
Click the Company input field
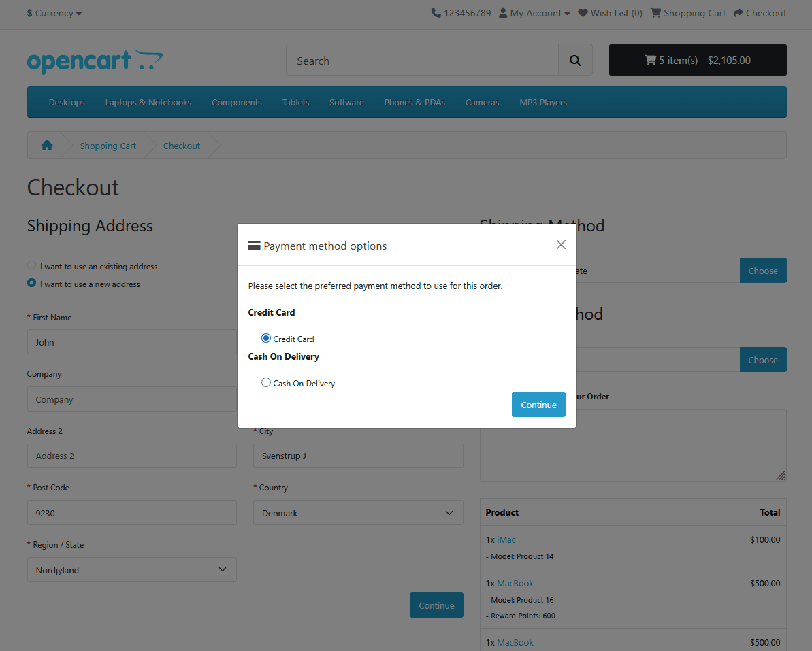(x=131, y=399)
